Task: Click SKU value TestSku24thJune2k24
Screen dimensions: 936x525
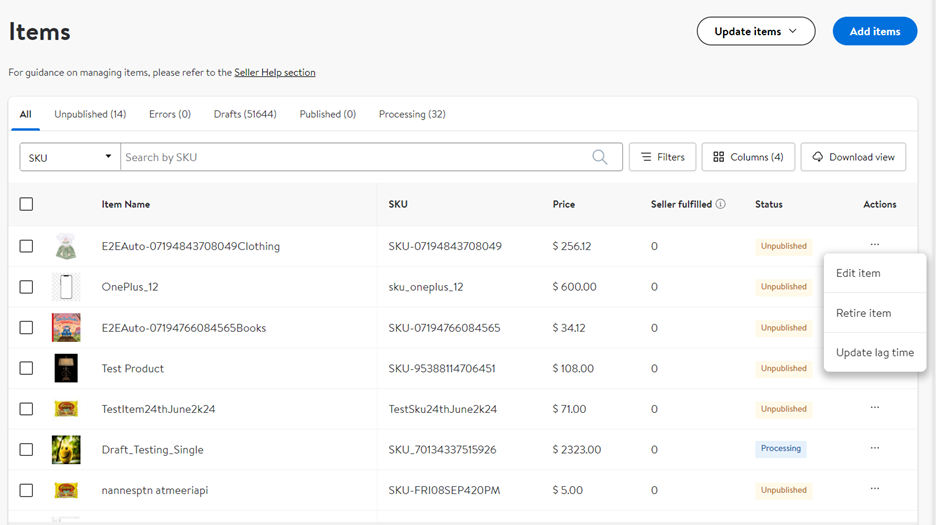Action: click(x=442, y=409)
